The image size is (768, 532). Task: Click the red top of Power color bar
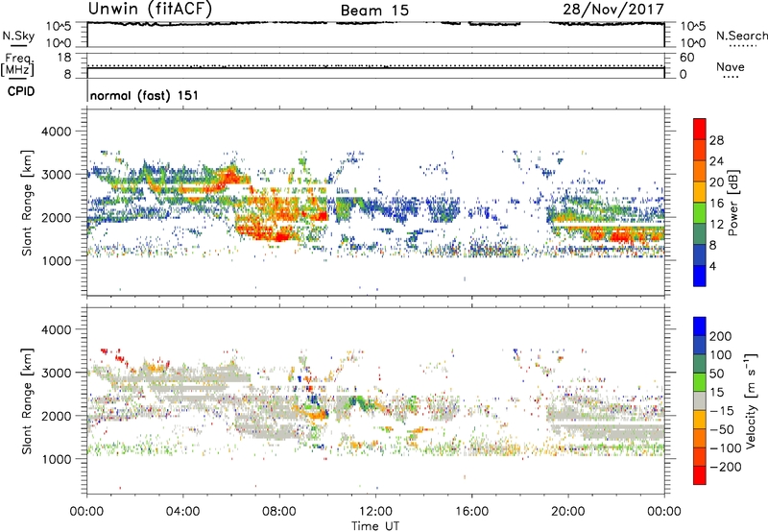tap(700, 129)
